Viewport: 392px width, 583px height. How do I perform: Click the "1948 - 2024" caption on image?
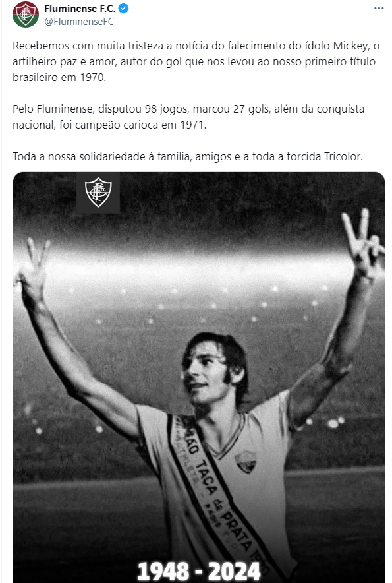pyautogui.click(x=199, y=570)
